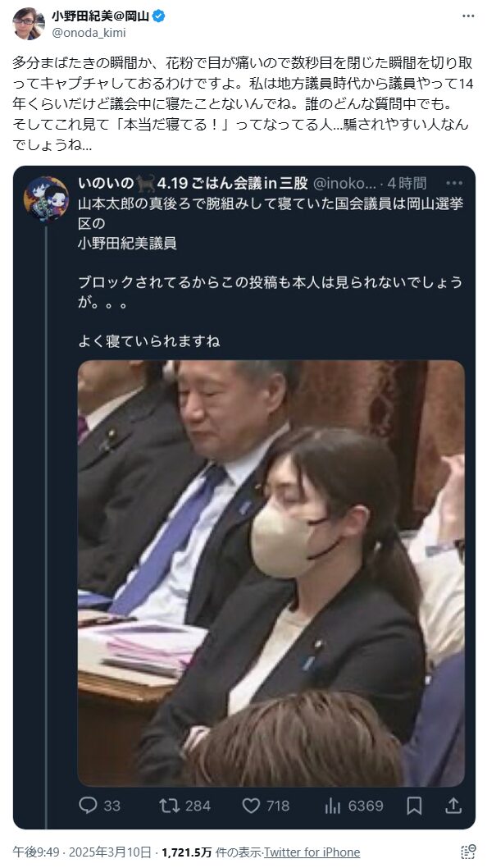
Task: Share the quoted tweet via upload icon
Action: coord(453,806)
